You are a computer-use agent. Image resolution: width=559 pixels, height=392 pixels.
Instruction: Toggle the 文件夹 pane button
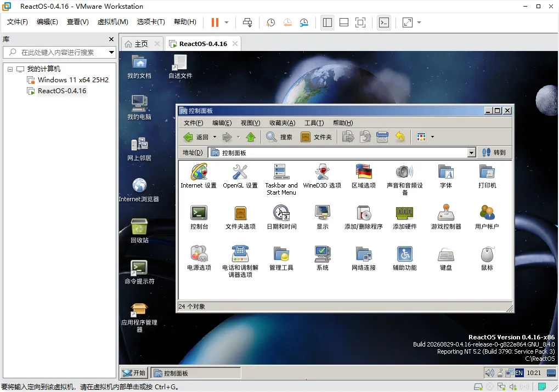coord(316,137)
